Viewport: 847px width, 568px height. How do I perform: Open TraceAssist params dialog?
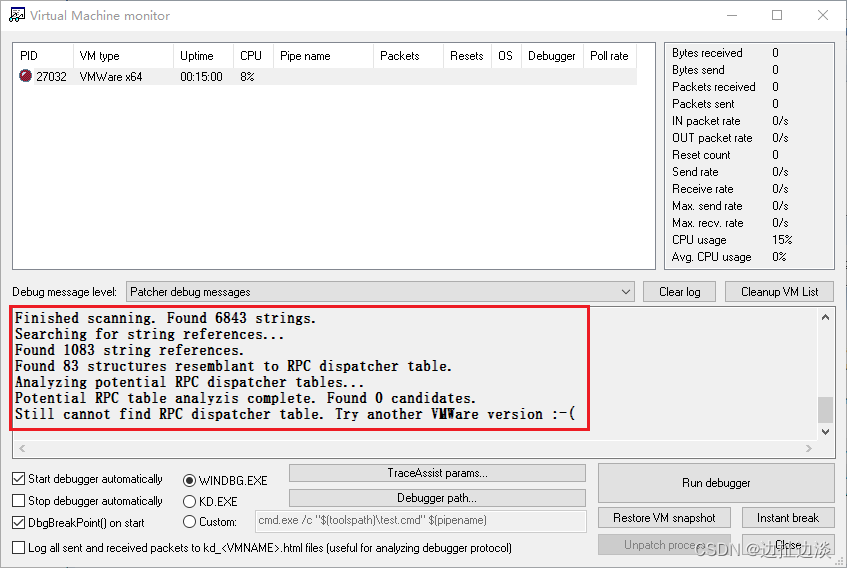point(437,473)
